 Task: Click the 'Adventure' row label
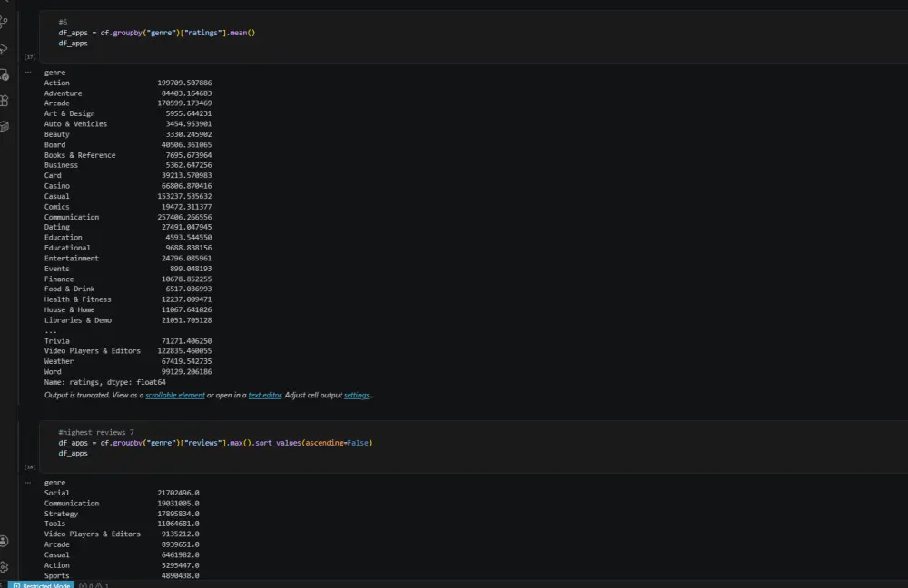[x=64, y=93]
